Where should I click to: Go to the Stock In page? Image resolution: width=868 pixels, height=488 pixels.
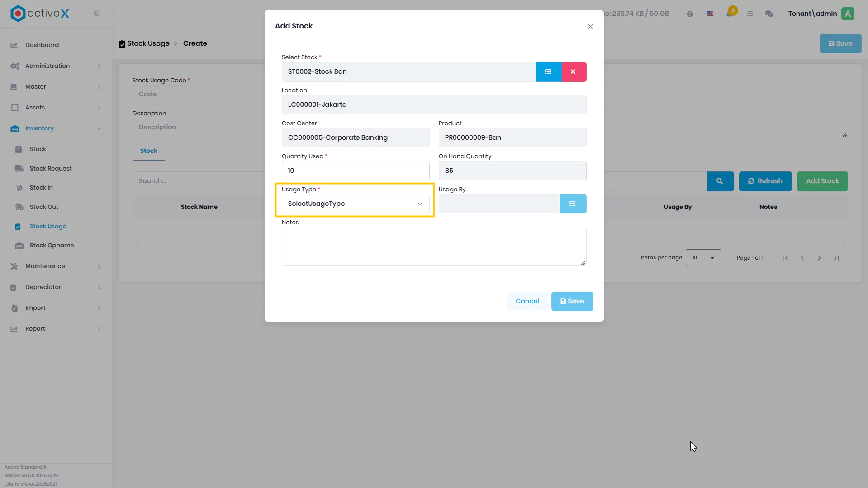(x=41, y=188)
